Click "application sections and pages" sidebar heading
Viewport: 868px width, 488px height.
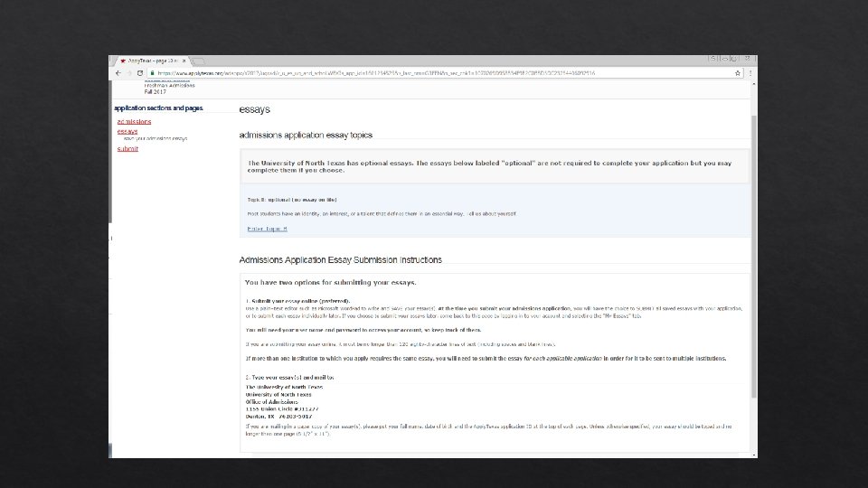tap(158, 108)
